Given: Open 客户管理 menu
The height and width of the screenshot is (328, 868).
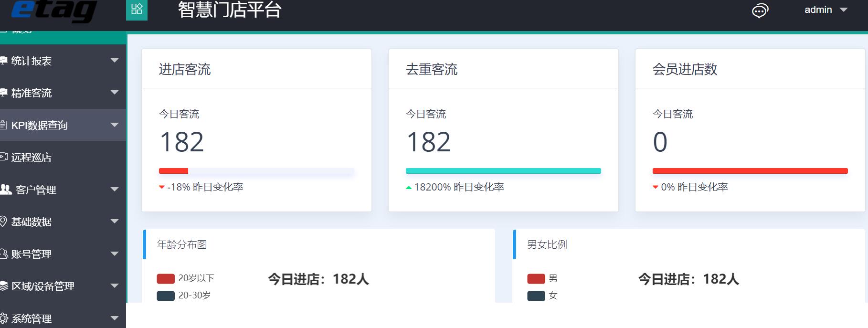Looking at the screenshot, I should coord(63,190).
